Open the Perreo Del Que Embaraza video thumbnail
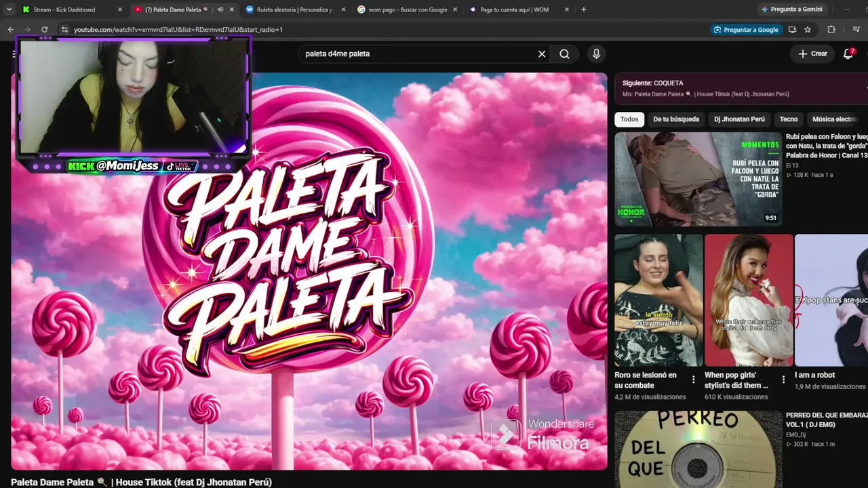Image resolution: width=868 pixels, height=488 pixels. [698, 449]
